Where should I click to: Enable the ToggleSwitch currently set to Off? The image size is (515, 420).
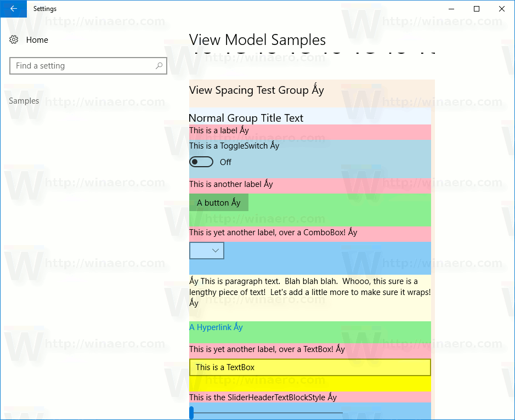[201, 162]
